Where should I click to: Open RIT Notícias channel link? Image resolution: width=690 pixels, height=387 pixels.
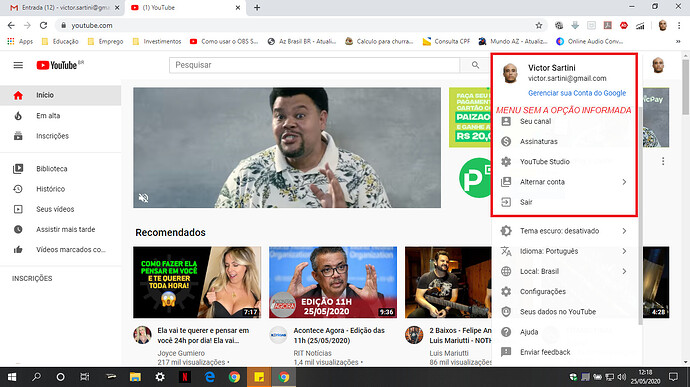312,353
